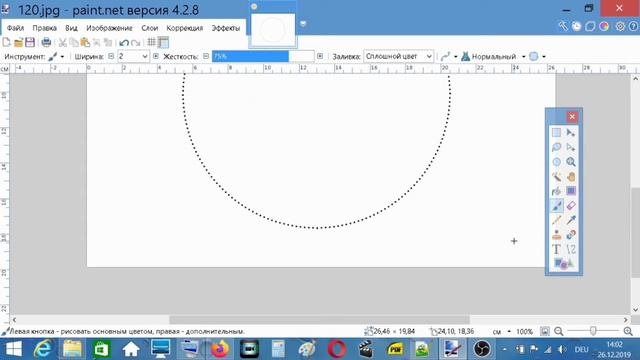Select the Color Picker eyedropper tool
640x360 pixels.
[571, 220]
